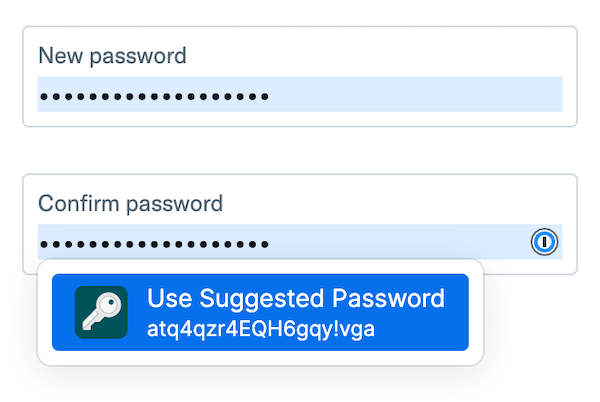Click empty area right of New password dots
600x402 pixels.
(x=420, y=95)
